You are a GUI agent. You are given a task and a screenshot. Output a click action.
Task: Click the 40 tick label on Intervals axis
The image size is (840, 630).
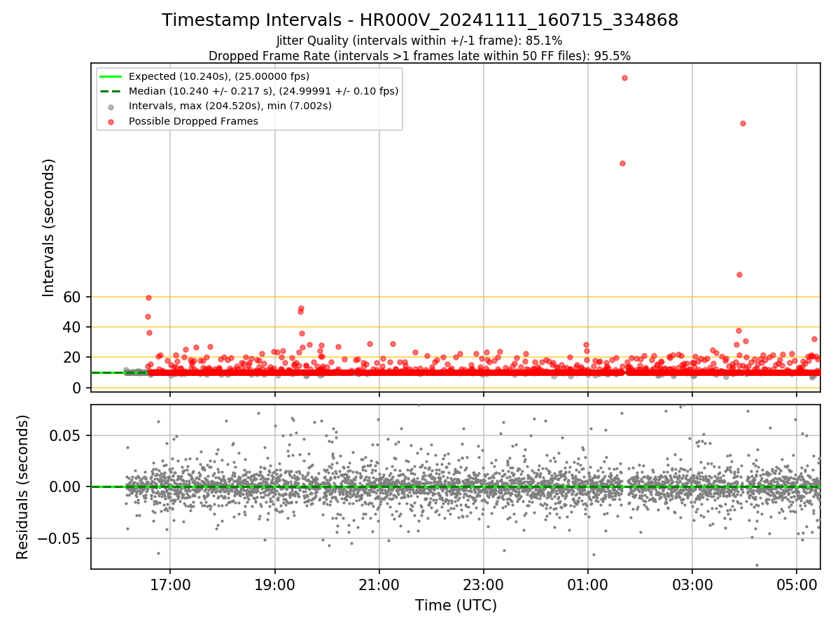pos(73,328)
